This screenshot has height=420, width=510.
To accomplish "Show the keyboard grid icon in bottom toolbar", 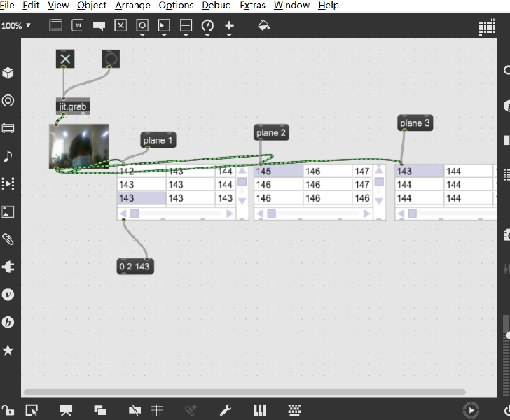I will 294,410.
